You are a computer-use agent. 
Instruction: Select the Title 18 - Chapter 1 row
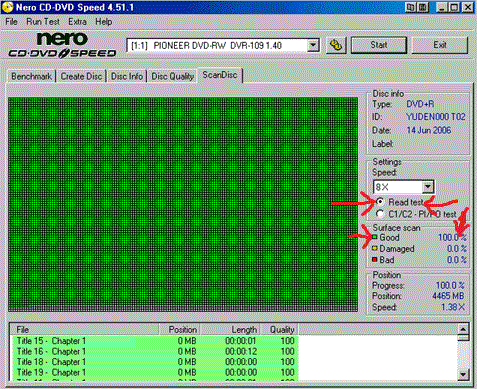pos(155,362)
